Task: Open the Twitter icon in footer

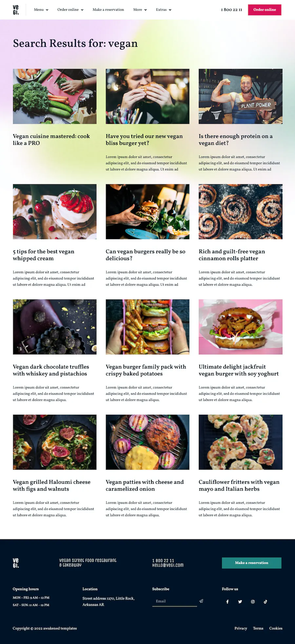Action: pos(240,601)
